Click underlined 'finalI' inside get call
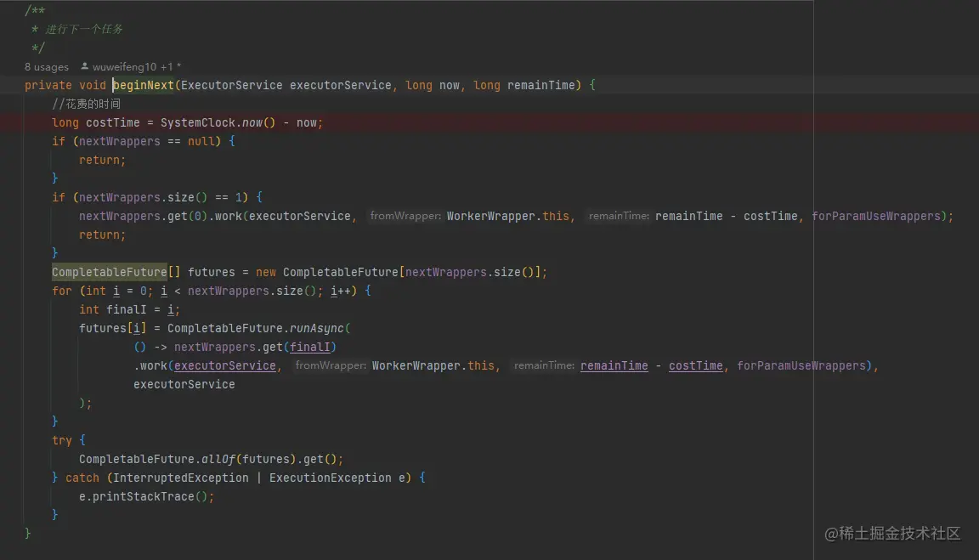This screenshot has width=979, height=560. 309,347
